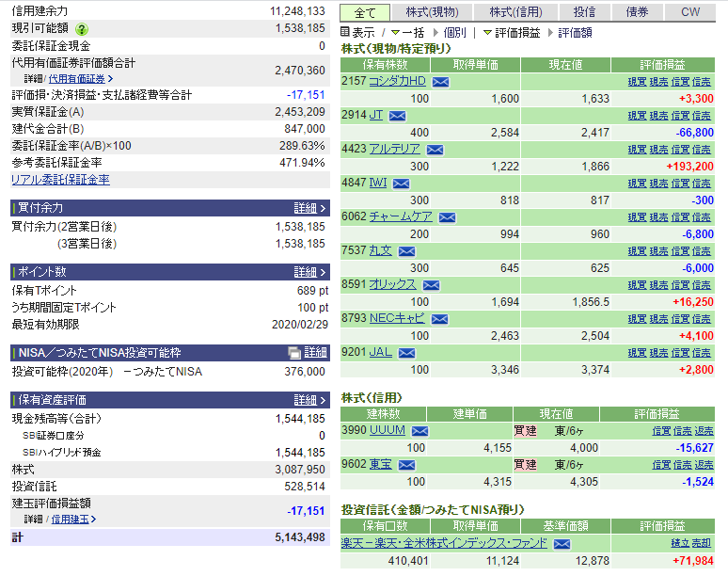The height and width of the screenshot is (576, 728).
Task: Click the envelope icon next to オリックス
Action: [x=431, y=286]
